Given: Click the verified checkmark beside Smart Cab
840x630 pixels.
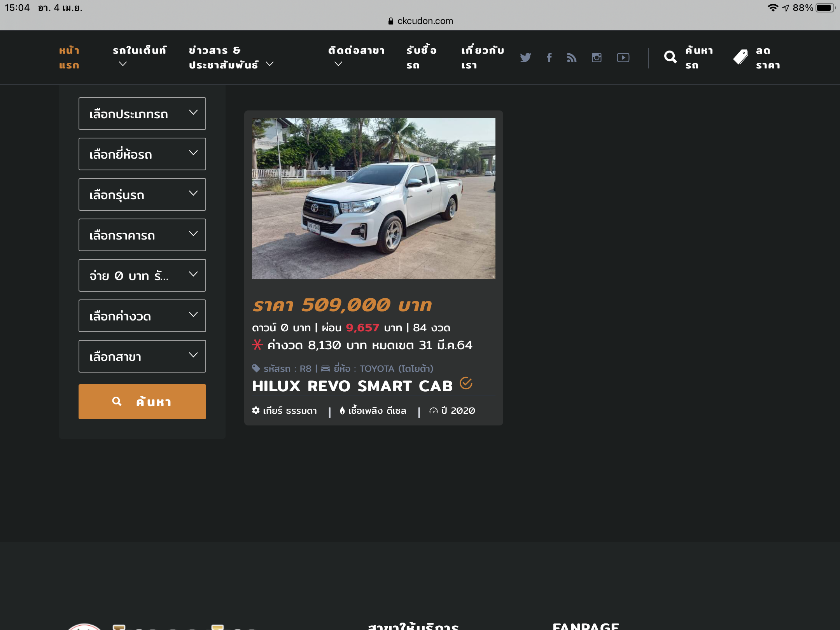Looking at the screenshot, I should (466, 383).
